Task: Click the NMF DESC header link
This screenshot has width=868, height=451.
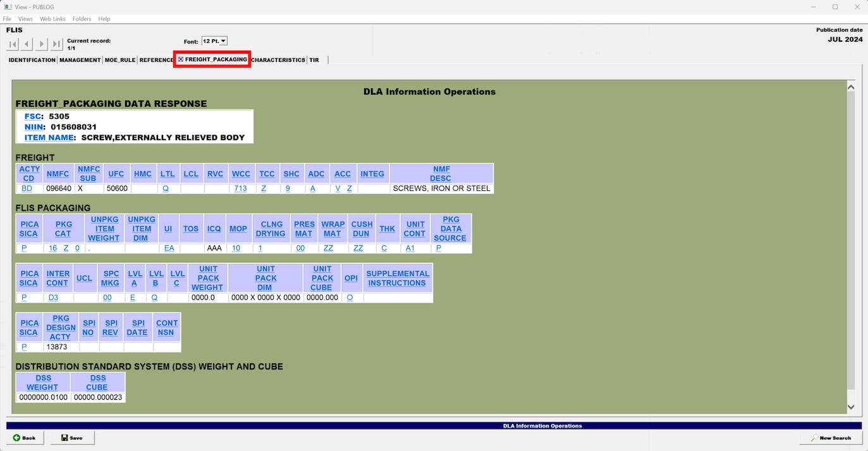Action: 441,174
